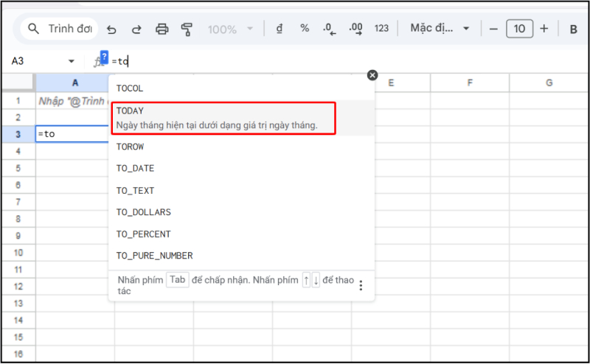Select row 14 header
The image size is (590, 364).
[x=18, y=321]
